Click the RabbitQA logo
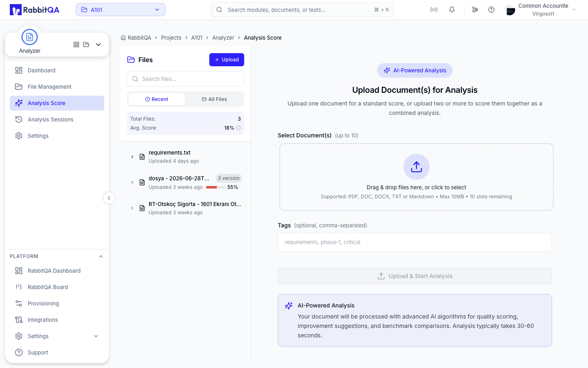Viewport: 588px width, 368px height. [x=35, y=10]
